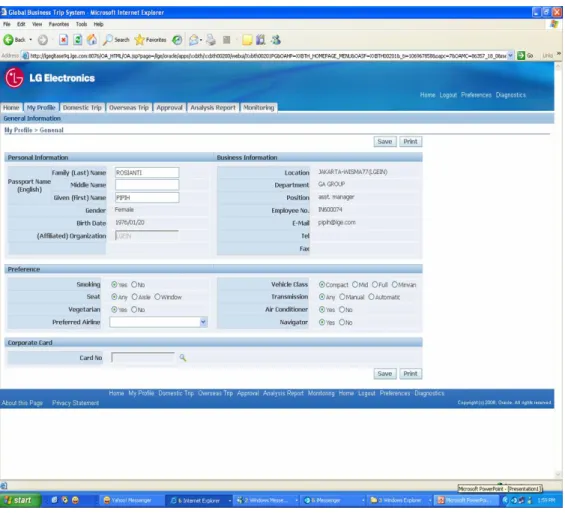Click the Edit toolbar icon beside printer

point(227,40)
